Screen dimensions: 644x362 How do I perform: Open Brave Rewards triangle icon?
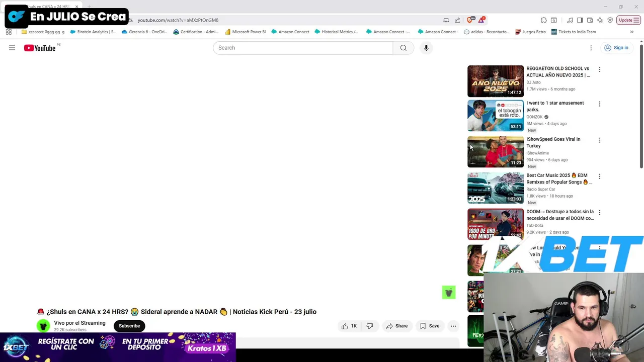pos(481,20)
